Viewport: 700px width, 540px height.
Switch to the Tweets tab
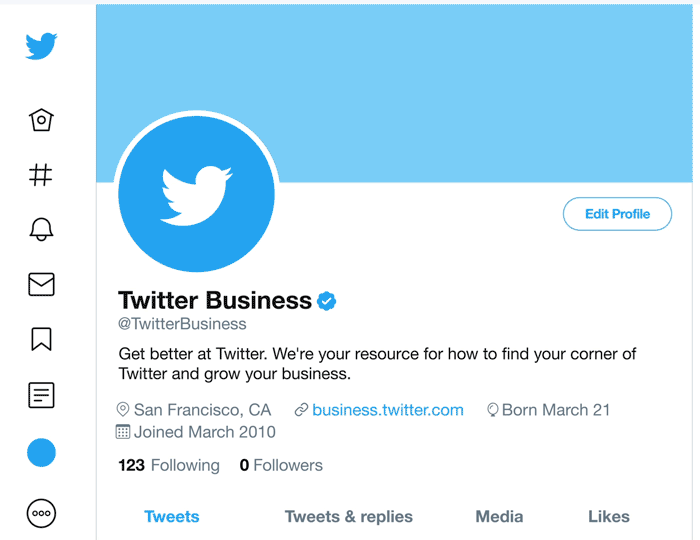(x=172, y=517)
